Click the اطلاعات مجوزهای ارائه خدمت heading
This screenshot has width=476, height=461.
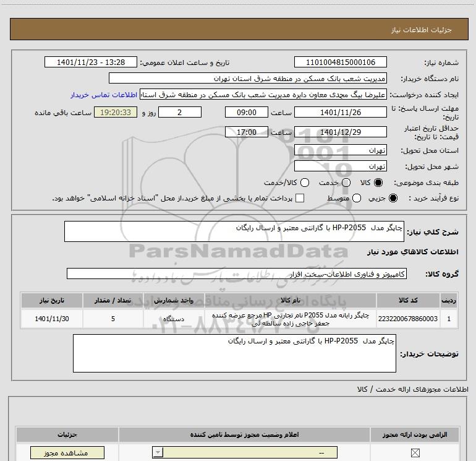413,389
